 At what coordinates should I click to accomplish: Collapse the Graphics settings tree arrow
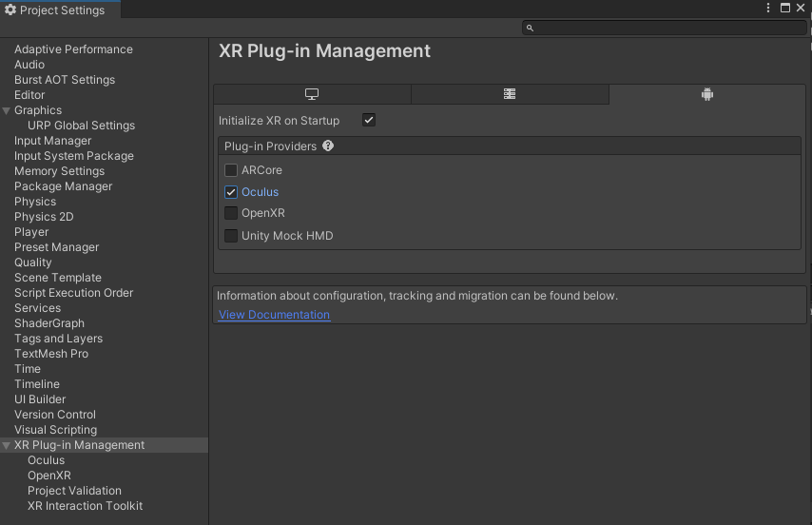[x=7, y=110]
